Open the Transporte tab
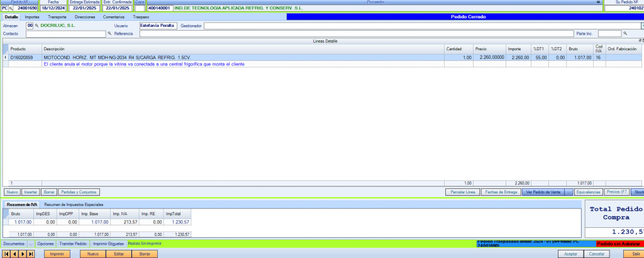 tap(58, 17)
